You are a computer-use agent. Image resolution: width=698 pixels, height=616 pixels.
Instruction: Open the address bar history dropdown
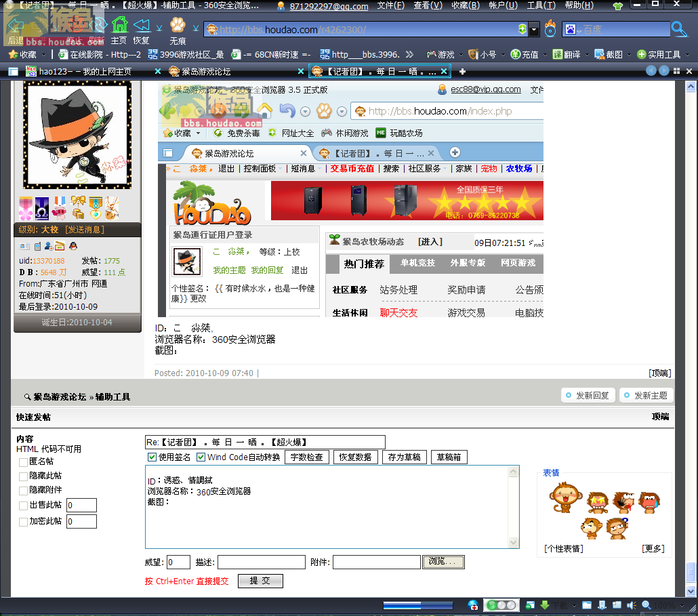click(x=534, y=30)
